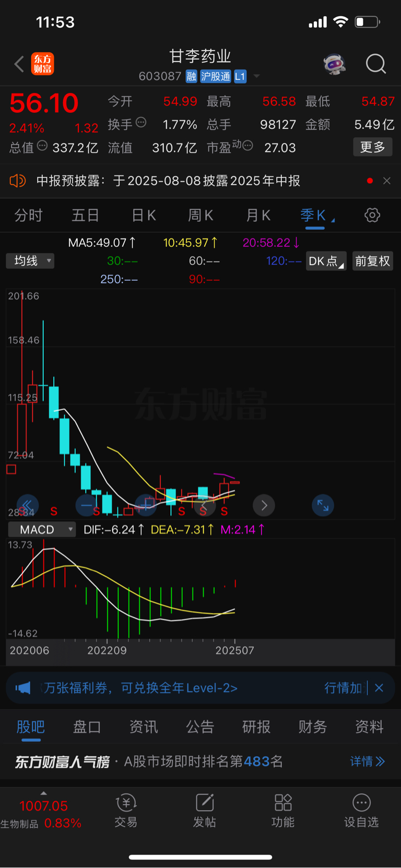Open the robot assistant icon
The image size is (401, 868).
click(x=334, y=64)
